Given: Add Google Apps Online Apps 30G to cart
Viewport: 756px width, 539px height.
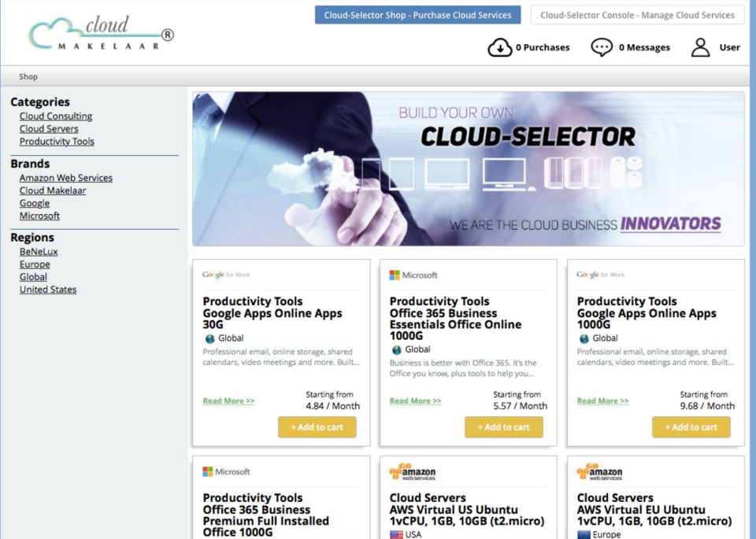Looking at the screenshot, I should pos(317,426).
